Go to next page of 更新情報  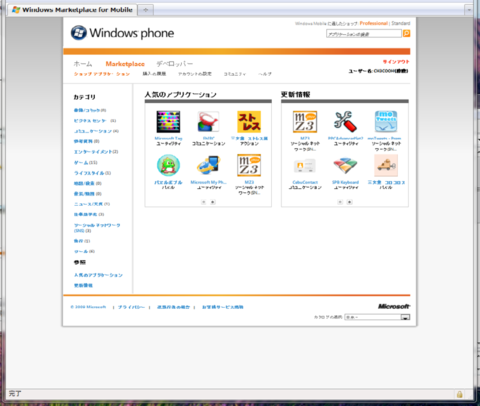click(x=349, y=202)
